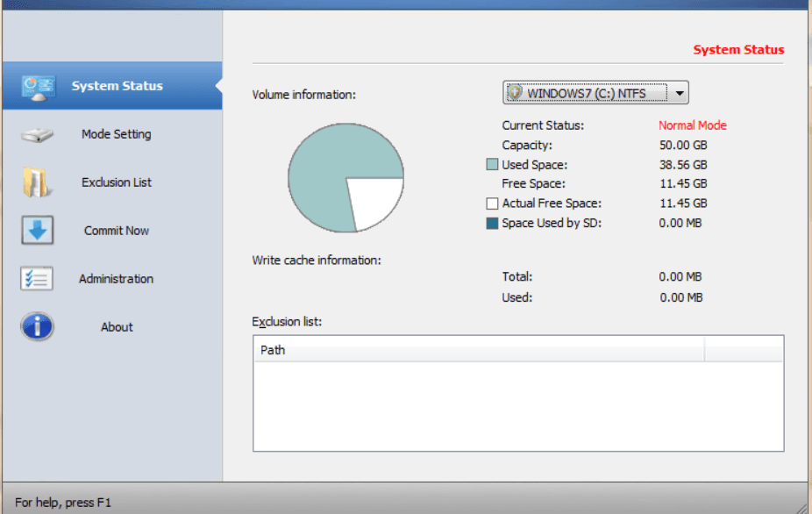Click the Volume information label
This screenshot has height=514, width=812.
point(304,95)
